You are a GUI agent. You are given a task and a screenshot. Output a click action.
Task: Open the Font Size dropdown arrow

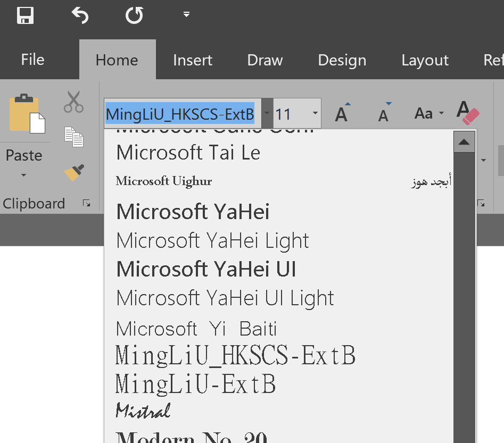[314, 113]
